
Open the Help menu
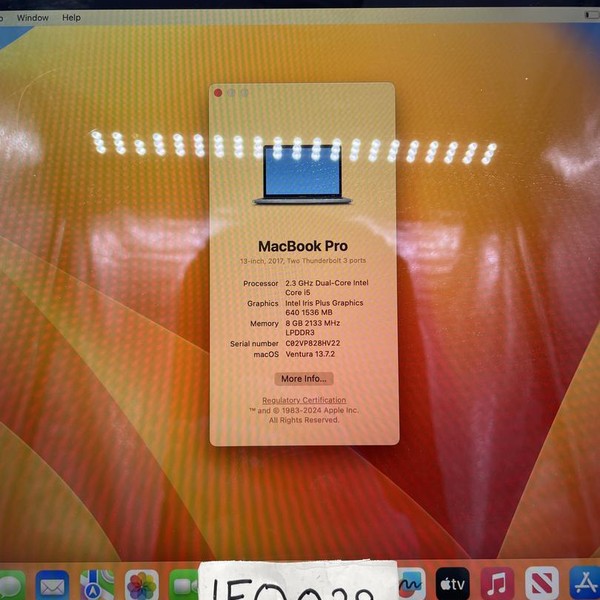tap(71, 18)
